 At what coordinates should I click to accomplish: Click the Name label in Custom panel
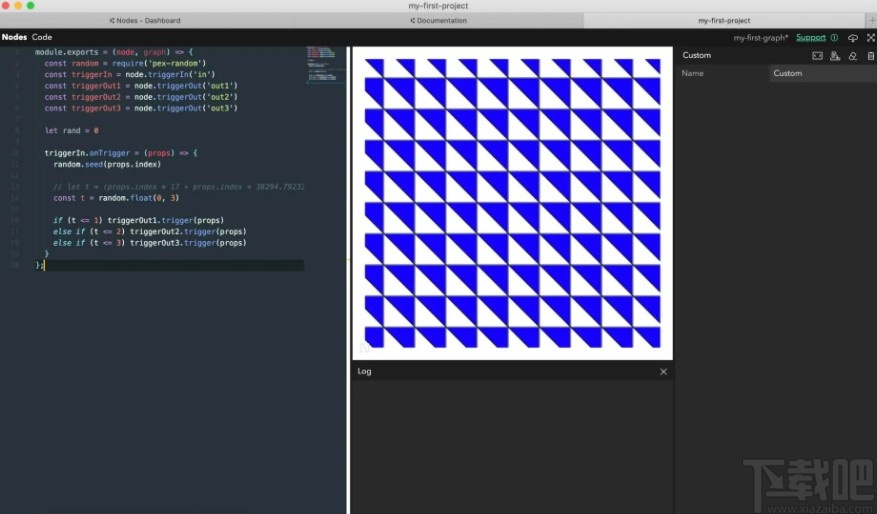click(x=692, y=73)
